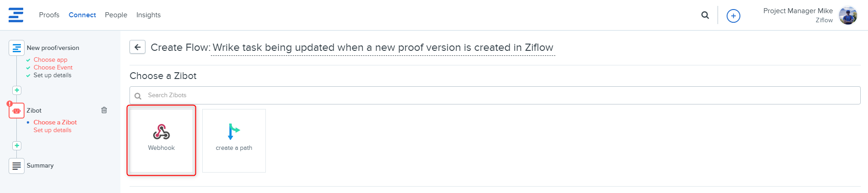Open the Choose Event step link
868x193 pixels.
53,68
